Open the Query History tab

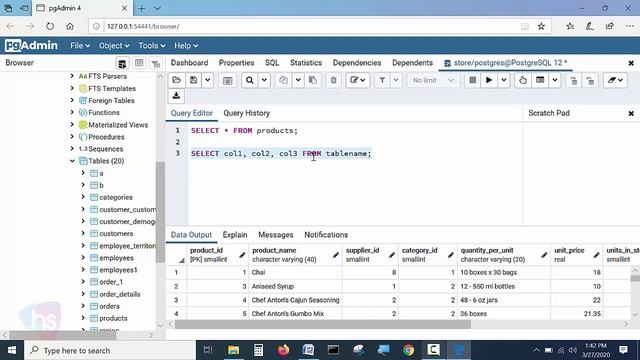tap(247, 113)
